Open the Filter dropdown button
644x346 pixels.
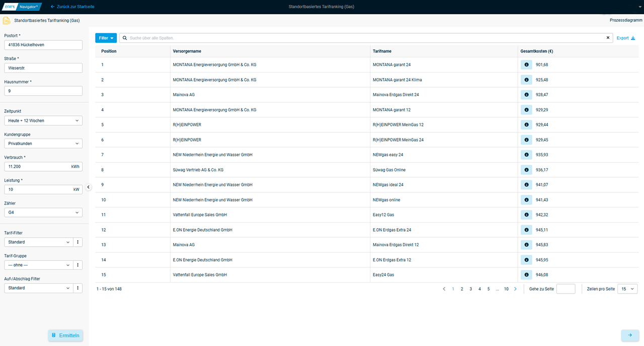[x=106, y=38]
